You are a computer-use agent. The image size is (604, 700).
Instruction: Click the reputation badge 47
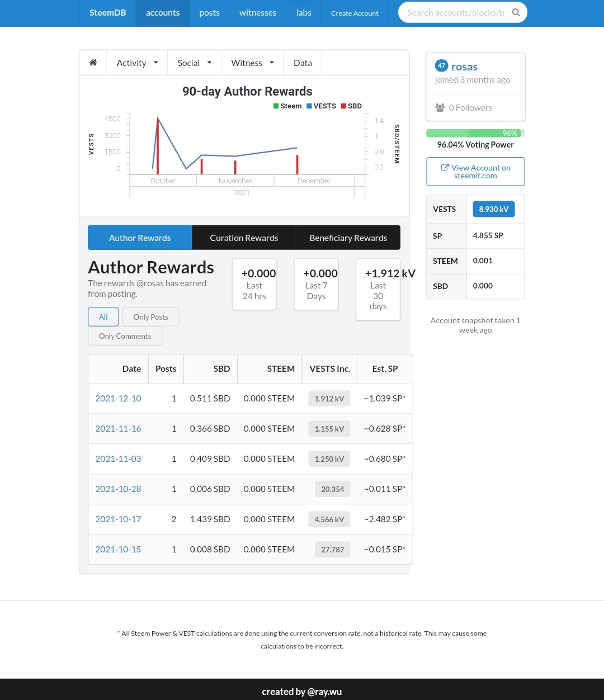point(441,65)
